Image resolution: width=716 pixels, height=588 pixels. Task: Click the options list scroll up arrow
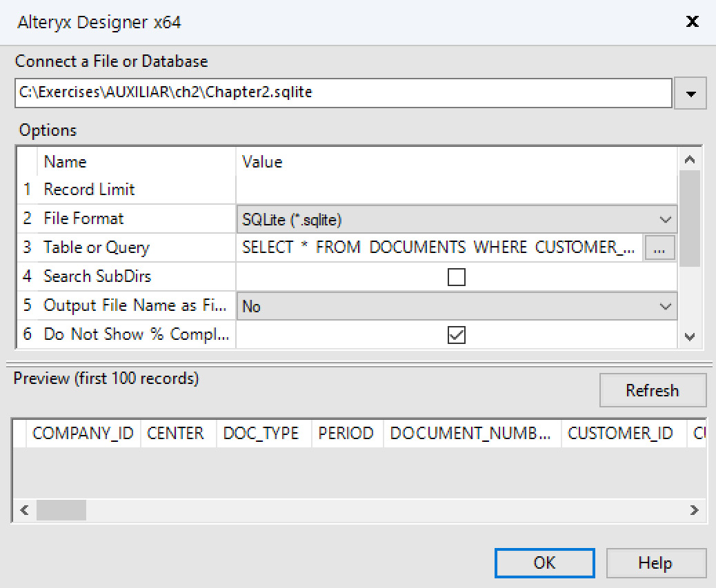(x=690, y=159)
